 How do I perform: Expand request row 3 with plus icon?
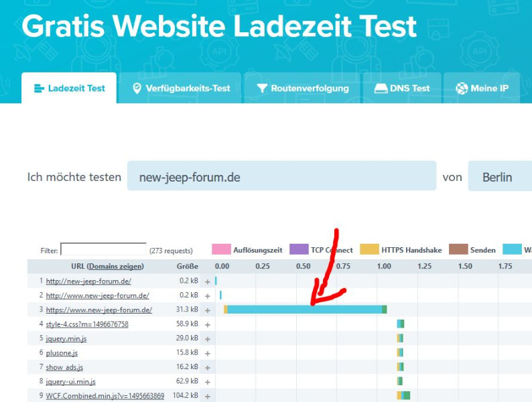(x=208, y=310)
